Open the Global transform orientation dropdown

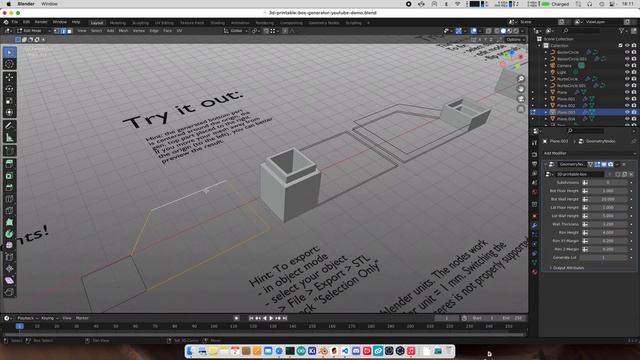pos(236,31)
